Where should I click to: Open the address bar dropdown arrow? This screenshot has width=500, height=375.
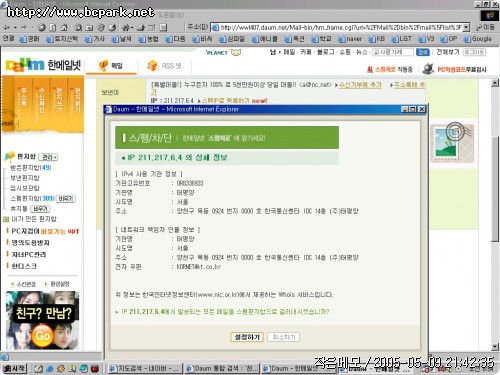tap(466, 27)
